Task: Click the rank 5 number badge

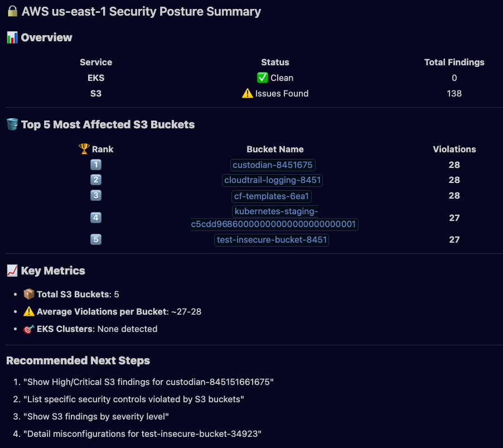Action: click(x=95, y=239)
